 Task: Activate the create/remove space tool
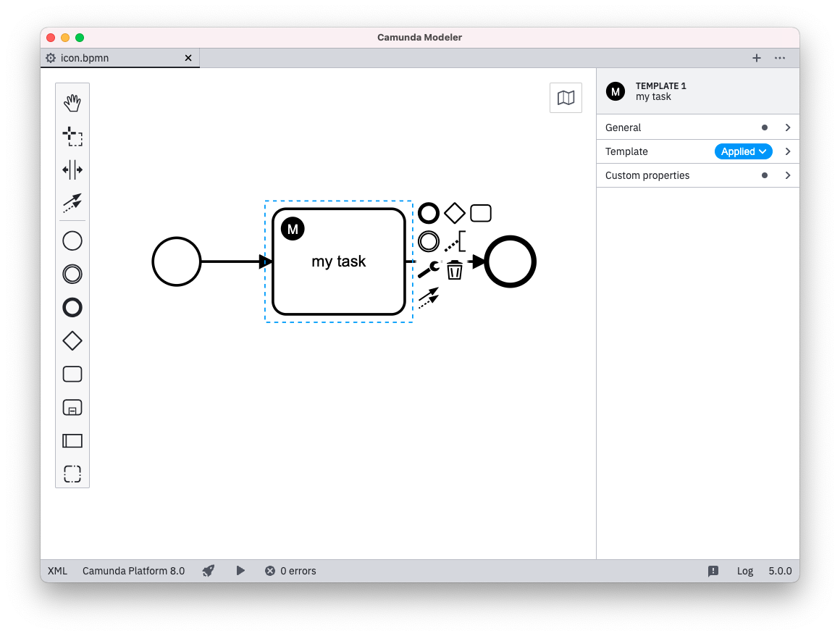tap(72, 170)
